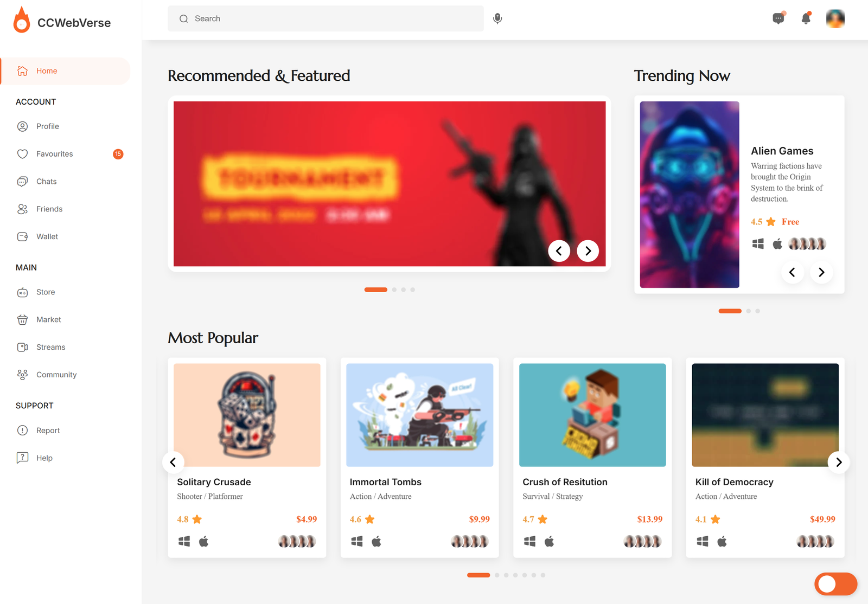
Task: Show next Most Popular games chevron
Action: pyautogui.click(x=839, y=462)
